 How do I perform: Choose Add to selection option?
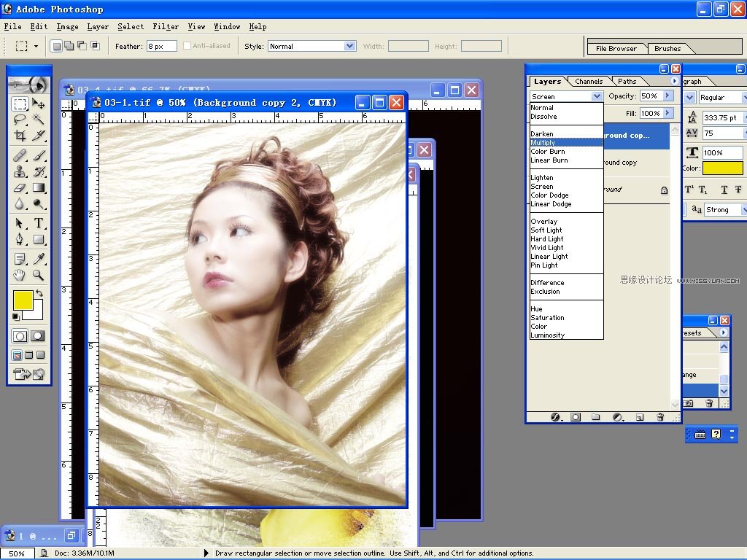(69, 46)
